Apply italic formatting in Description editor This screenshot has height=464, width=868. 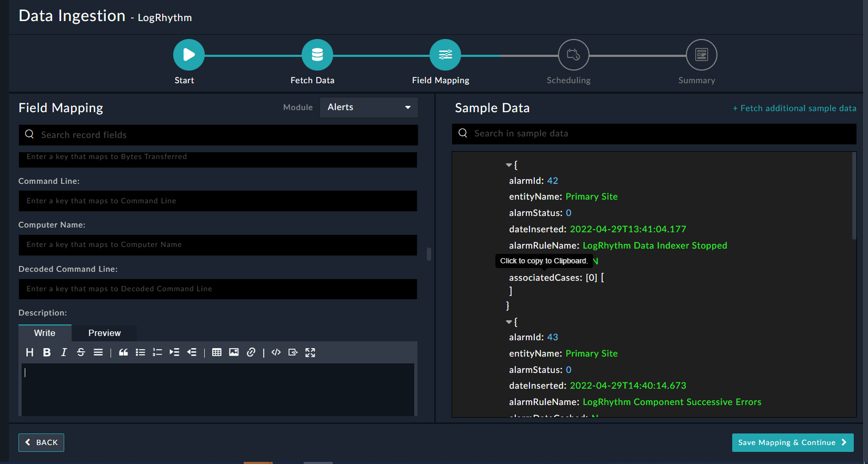(64, 352)
